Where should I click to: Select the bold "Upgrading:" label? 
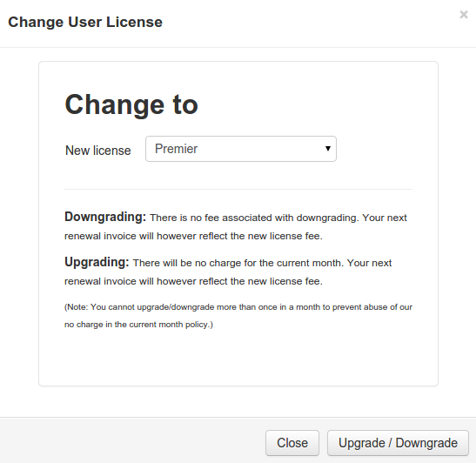click(x=97, y=262)
